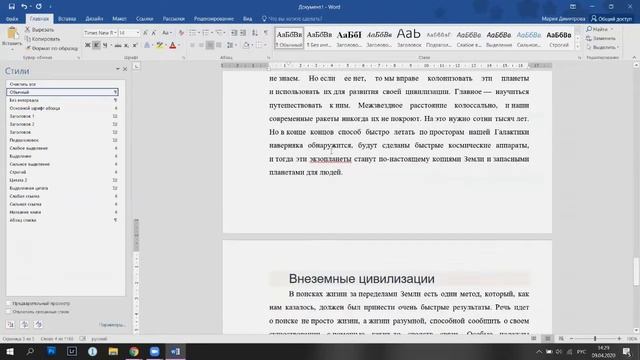Save document from quick access toolbar

11,7
